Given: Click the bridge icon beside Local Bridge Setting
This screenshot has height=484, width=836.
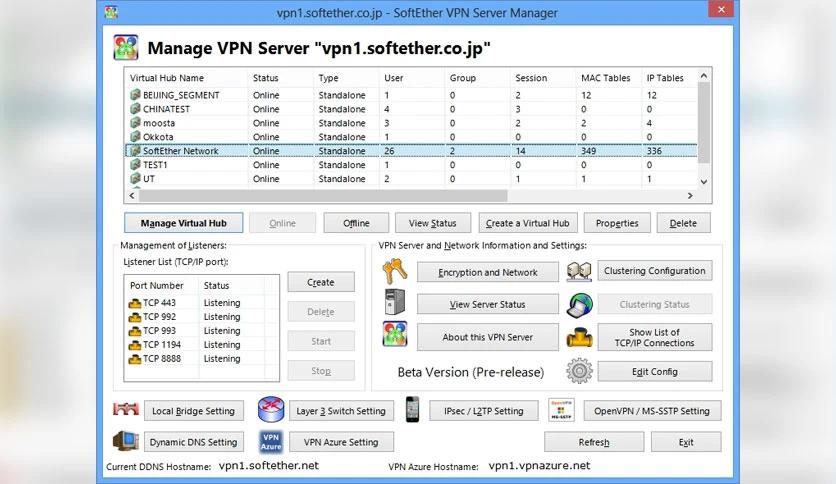Looking at the screenshot, I should click(126, 409).
